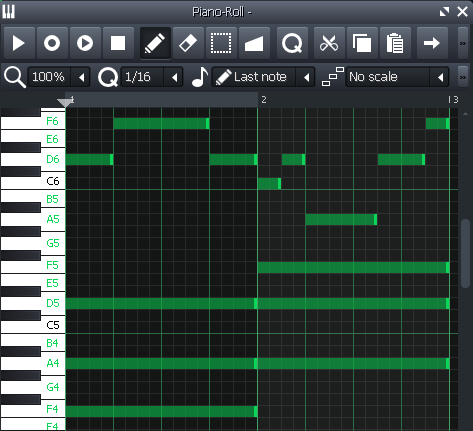Select the A4 note in bar 2
Viewport: 473px width, 431px height.
point(354,363)
